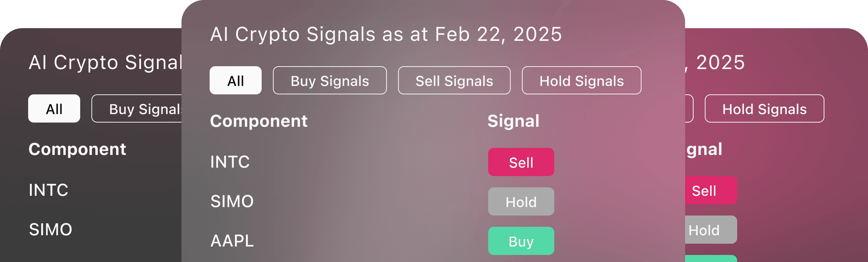Click the Component column header in center card
Screen dimensions: 868x262
point(259,121)
